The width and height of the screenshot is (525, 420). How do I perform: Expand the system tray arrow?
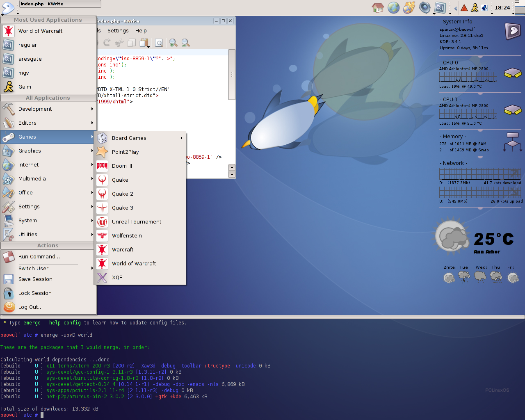coord(455,8)
